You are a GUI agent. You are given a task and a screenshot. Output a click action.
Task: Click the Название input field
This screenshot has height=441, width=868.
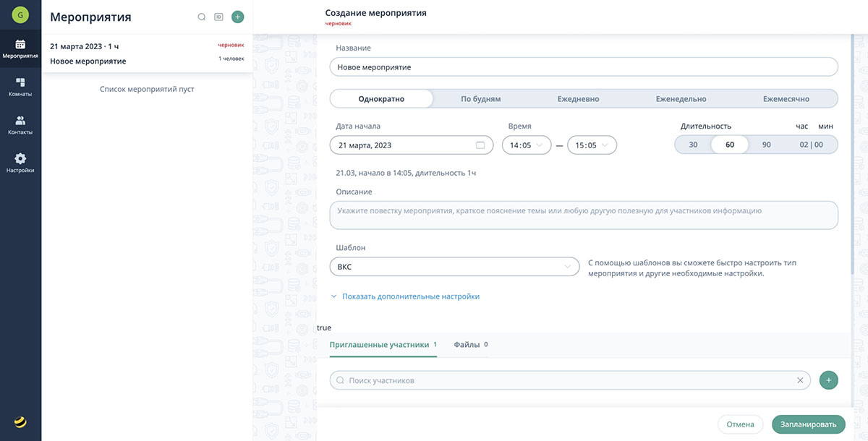[x=584, y=67]
